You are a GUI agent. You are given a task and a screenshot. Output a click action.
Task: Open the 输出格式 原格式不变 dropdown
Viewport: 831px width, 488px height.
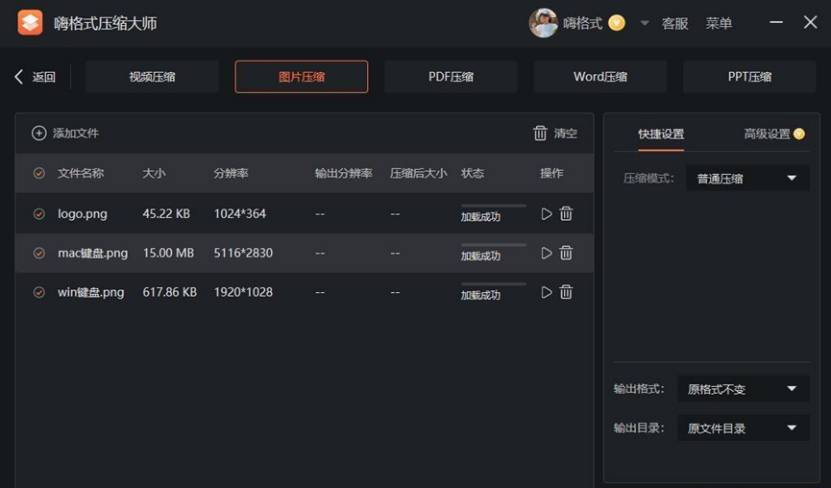(x=743, y=389)
